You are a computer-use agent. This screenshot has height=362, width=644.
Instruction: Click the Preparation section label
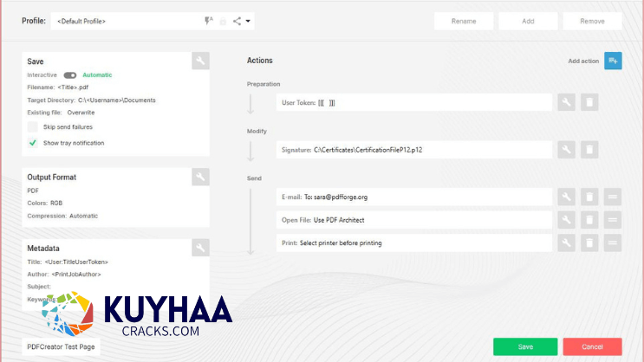click(x=263, y=84)
